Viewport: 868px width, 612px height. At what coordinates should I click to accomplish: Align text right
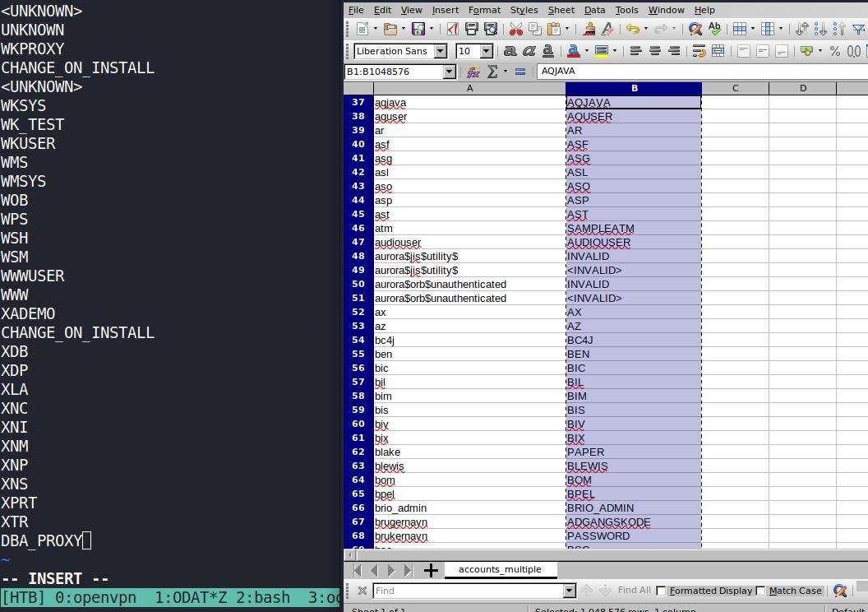[674, 52]
